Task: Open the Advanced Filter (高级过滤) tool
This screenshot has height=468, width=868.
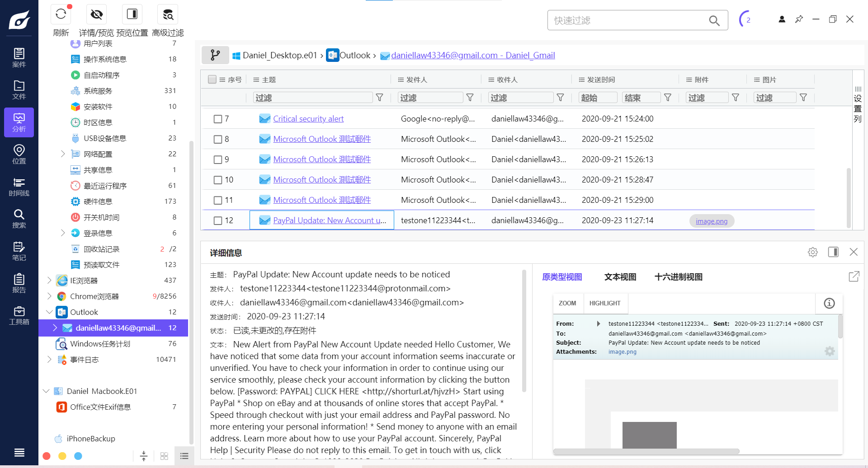Action: tap(168, 14)
